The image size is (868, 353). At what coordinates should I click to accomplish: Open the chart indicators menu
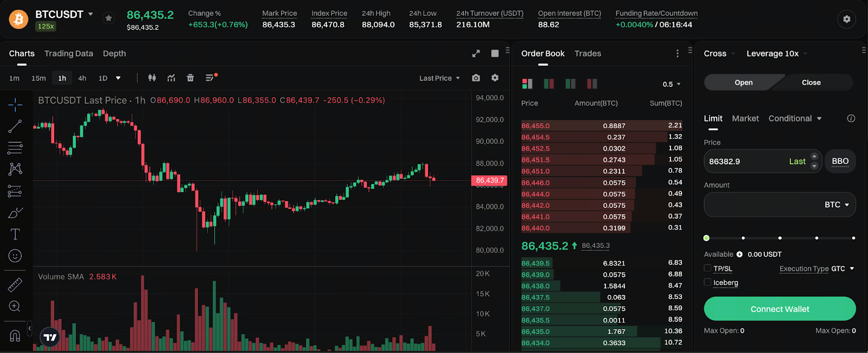tap(171, 78)
